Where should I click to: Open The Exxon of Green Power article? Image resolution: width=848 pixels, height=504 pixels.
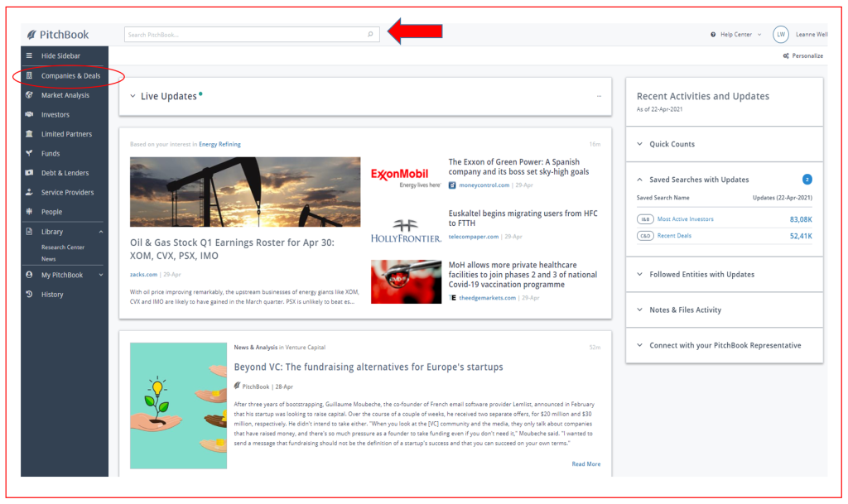518,166
